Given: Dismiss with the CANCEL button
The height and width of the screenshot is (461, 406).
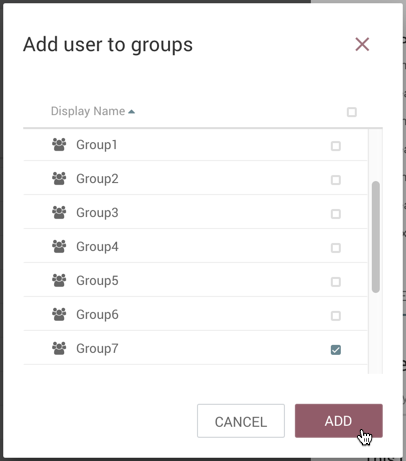Looking at the screenshot, I should pyautogui.click(x=241, y=421).
